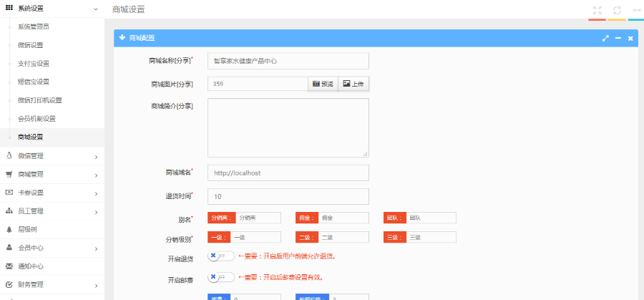Image resolution: width=644 pixels, height=300 pixels.
Task: Click the 微信管理 sidebar icon
Action: tap(9, 155)
